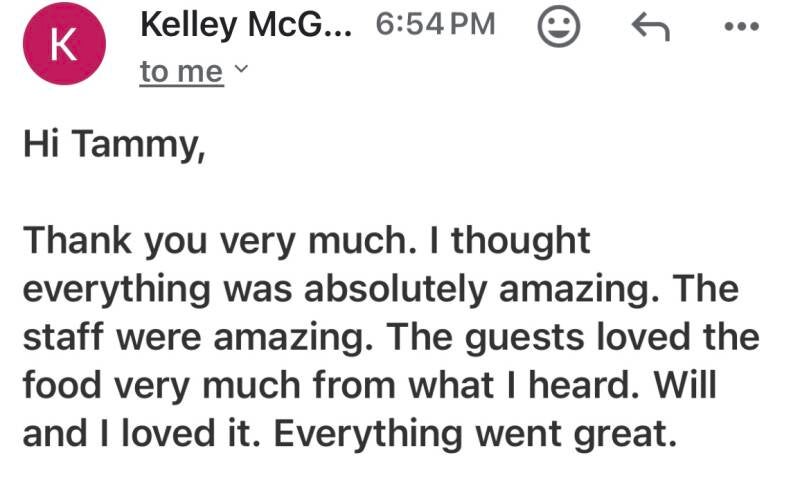Open the three-dot more options menu
This screenshot has width=800, height=480.
click(743, 29)
